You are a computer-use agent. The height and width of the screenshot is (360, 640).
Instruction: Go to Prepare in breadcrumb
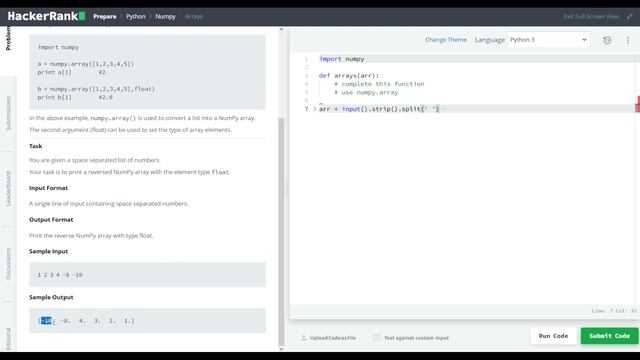[x=105, y=16]
